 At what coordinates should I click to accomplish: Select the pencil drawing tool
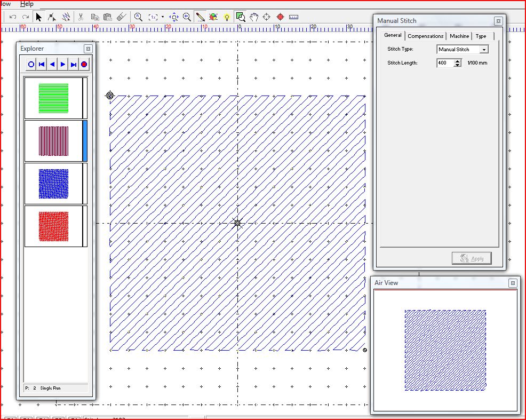(x=200, y=17)
